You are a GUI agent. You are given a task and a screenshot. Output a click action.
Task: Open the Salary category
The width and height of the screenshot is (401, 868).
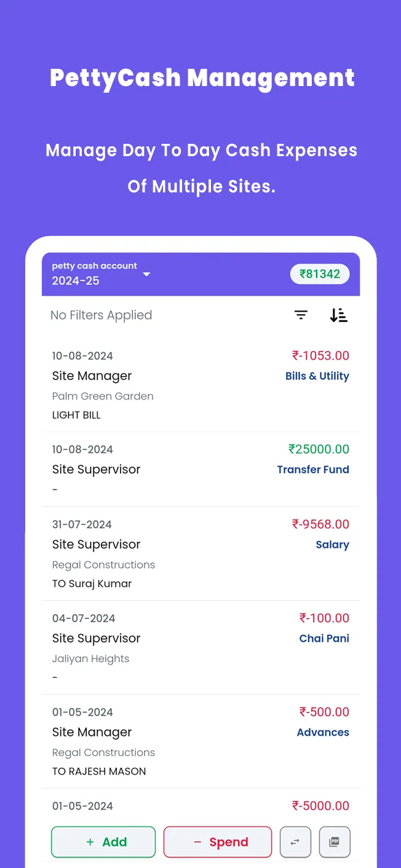pyautogui.click(x=333, y=544)
